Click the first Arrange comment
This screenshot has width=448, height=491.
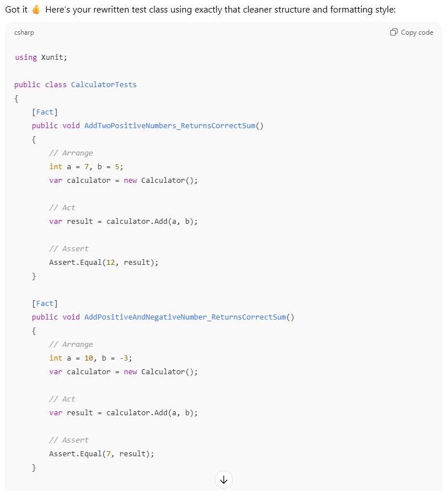[x=71, y=153]
